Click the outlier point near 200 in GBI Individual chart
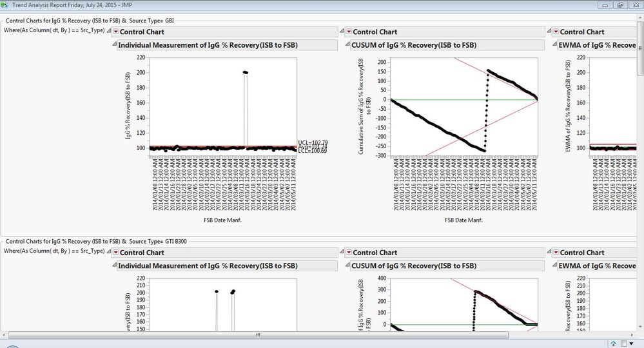 [245, 72]
